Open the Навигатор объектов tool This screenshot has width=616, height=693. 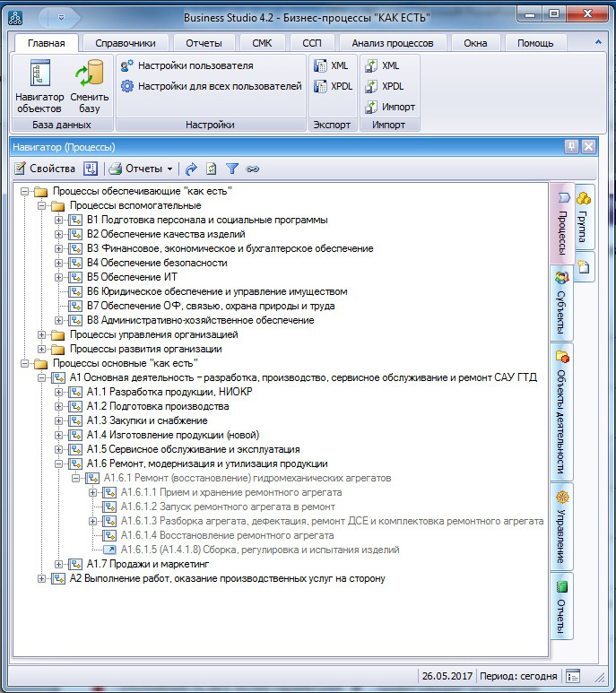[39, 87]
